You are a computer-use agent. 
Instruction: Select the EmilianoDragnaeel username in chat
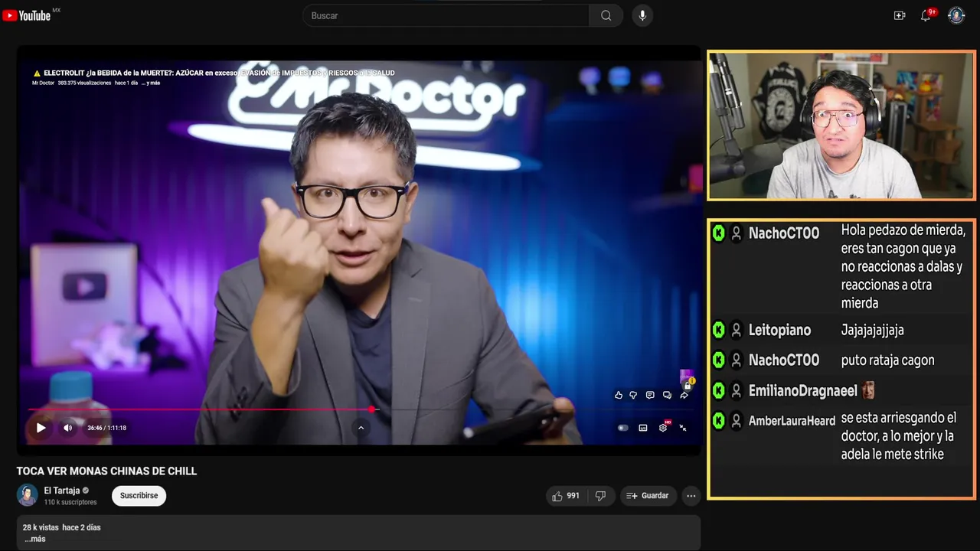(803, 391)
